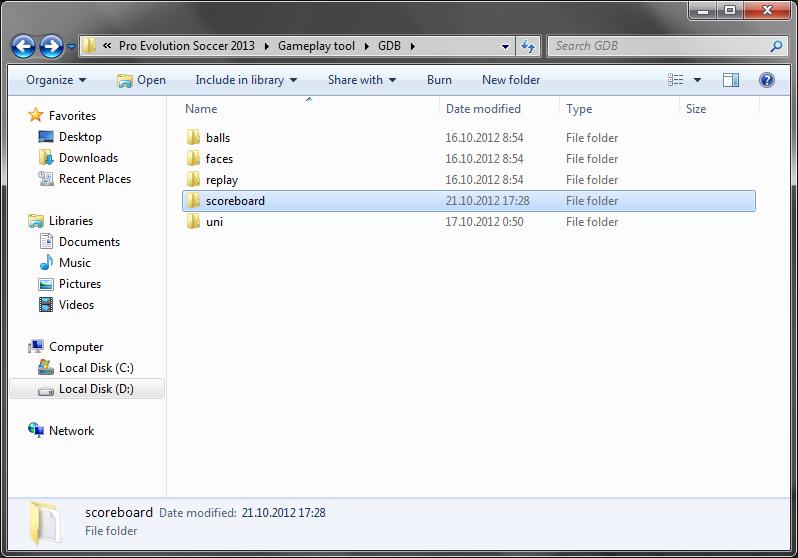
Task: Expand the arrow after GDB breadcrumb
Action: (x=413, y=47)
